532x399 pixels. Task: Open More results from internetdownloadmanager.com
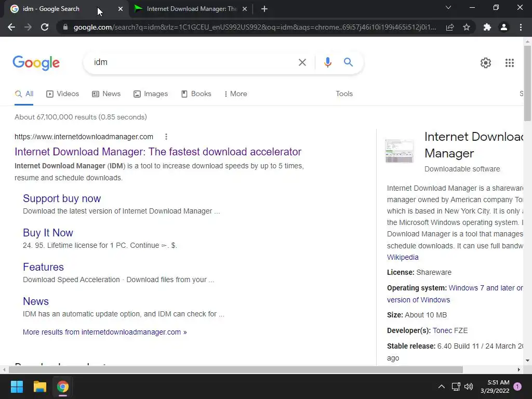tap(104, 332)
